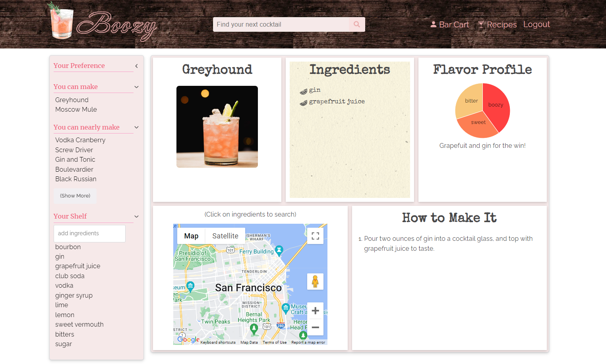Click the Street View pegman icon
Image resolution: width=606 pixels, height=364 pixels.
[315, 282]
